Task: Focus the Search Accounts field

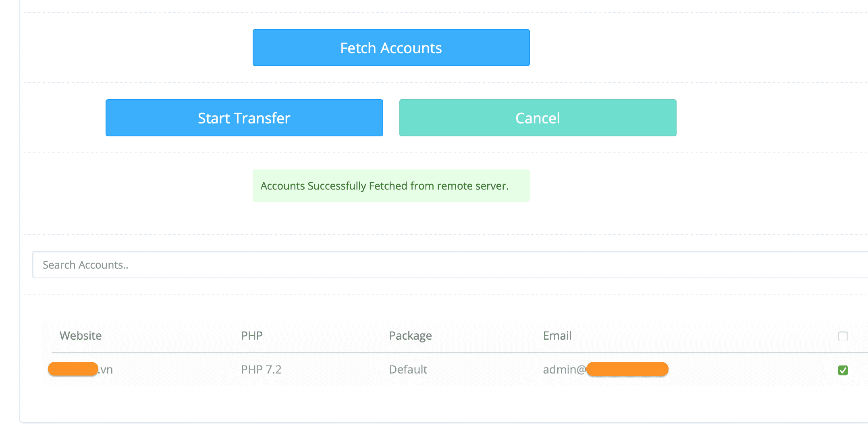Action: tap(443, 265)
